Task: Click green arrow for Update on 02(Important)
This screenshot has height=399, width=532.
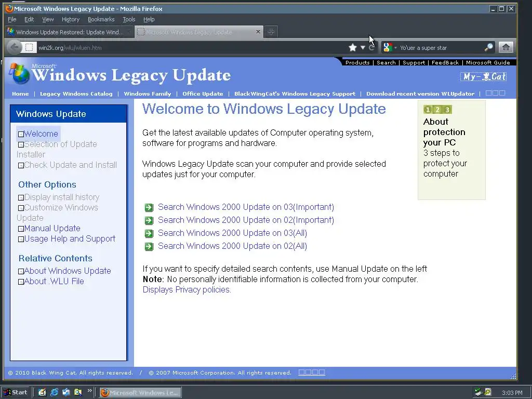Action: (x=149, y=220)
